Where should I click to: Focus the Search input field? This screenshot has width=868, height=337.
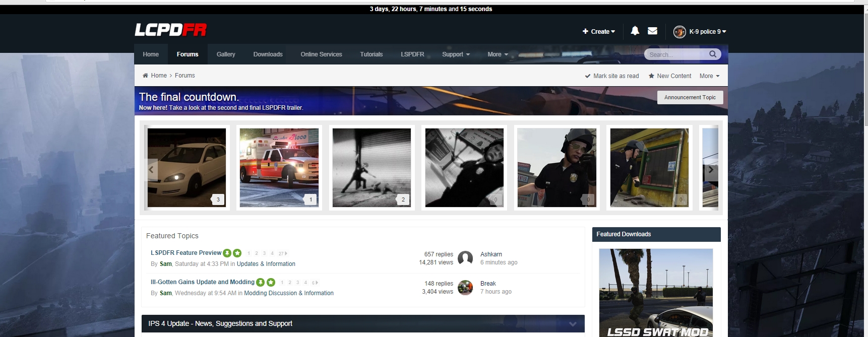[676, 54]
